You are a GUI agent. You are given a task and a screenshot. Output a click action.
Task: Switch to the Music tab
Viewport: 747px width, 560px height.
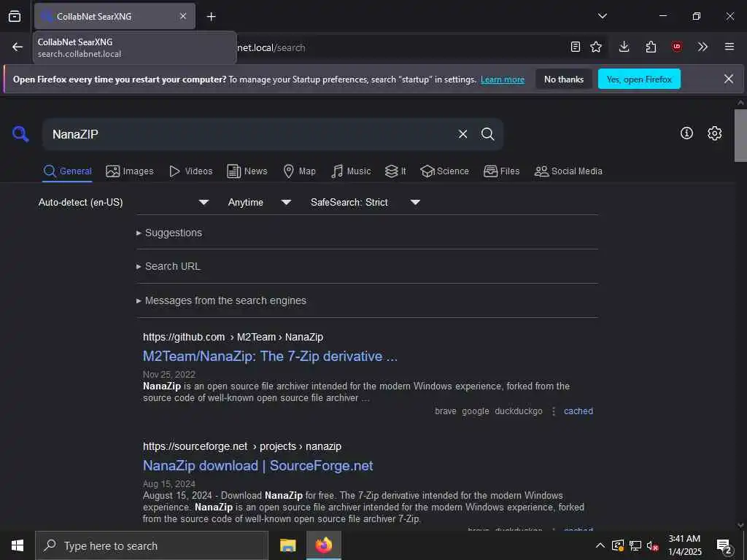pyautogui.click(x=351, y=171)
